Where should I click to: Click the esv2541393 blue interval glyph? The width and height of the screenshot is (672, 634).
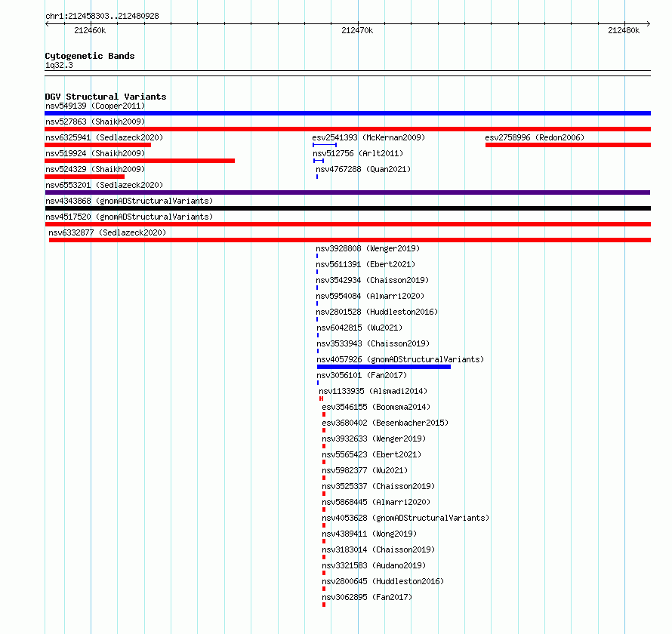tap(325, 145)
